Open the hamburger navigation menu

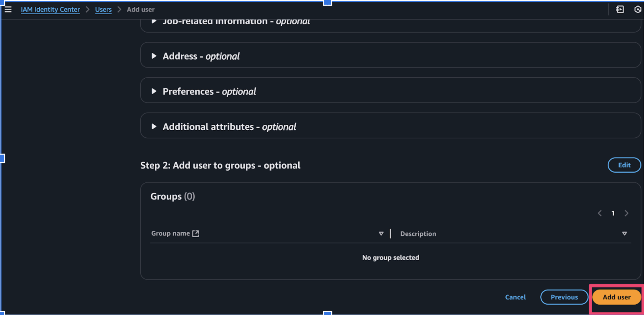click(8, 10)
